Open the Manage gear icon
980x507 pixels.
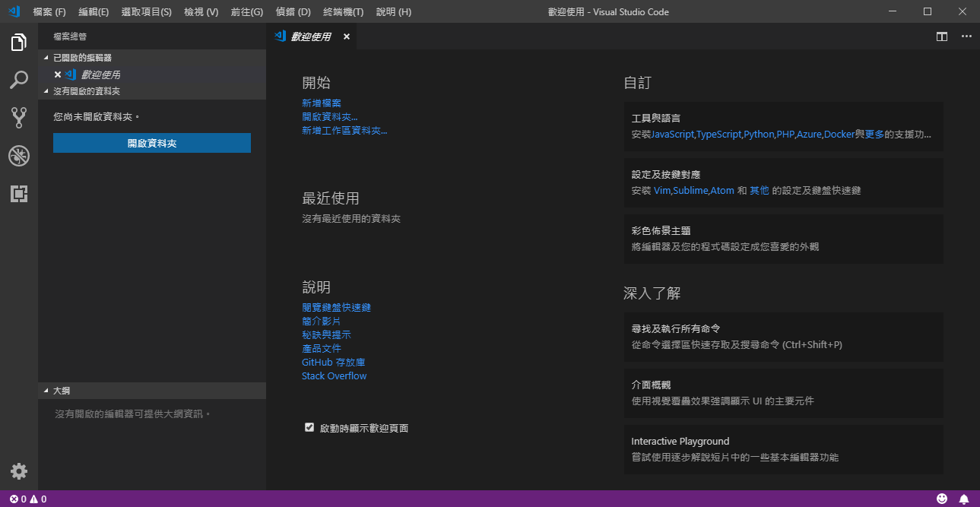click(x=19, y=471)
